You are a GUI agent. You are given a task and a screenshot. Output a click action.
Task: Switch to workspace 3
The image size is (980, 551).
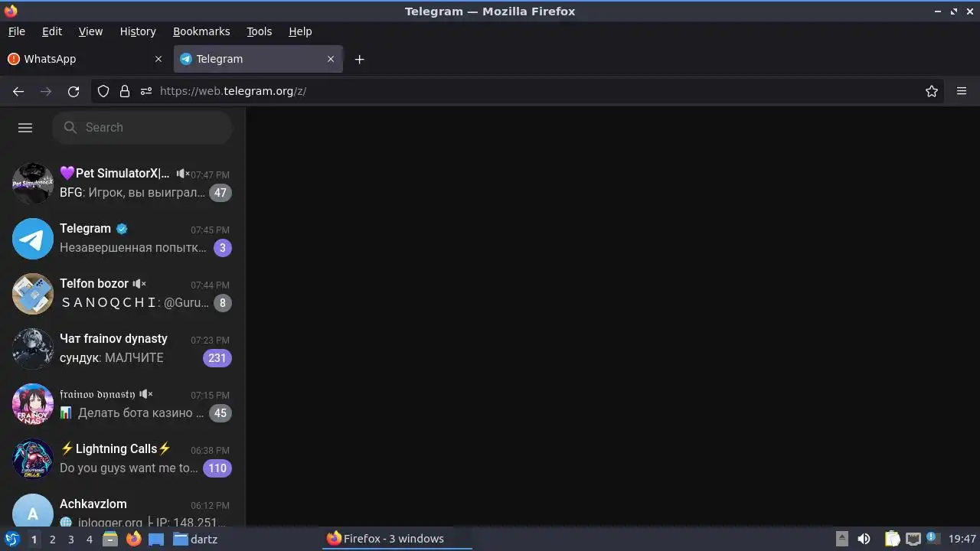[70, 540]
